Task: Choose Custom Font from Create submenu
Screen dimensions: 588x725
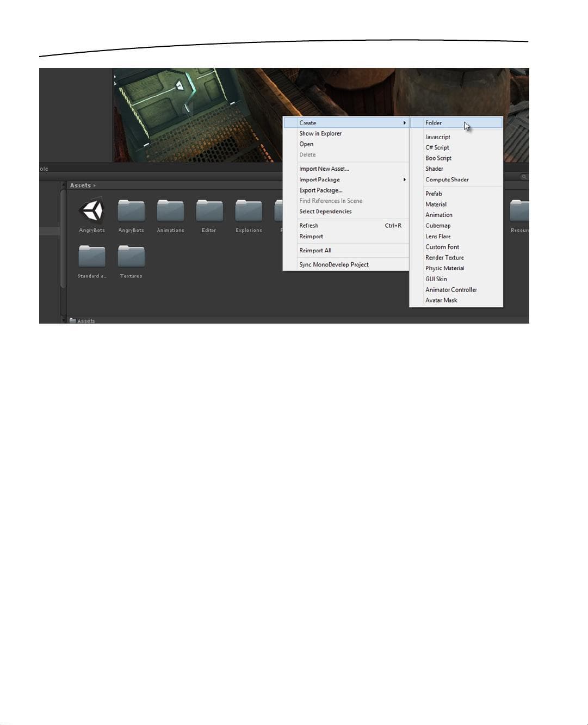Action: 456,247
